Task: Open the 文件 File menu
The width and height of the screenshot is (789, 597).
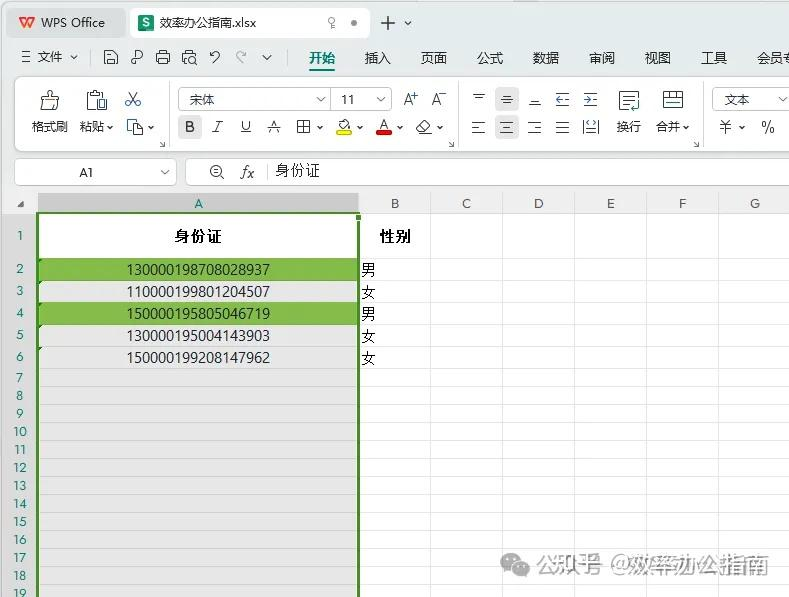Action: click(49, 57)
